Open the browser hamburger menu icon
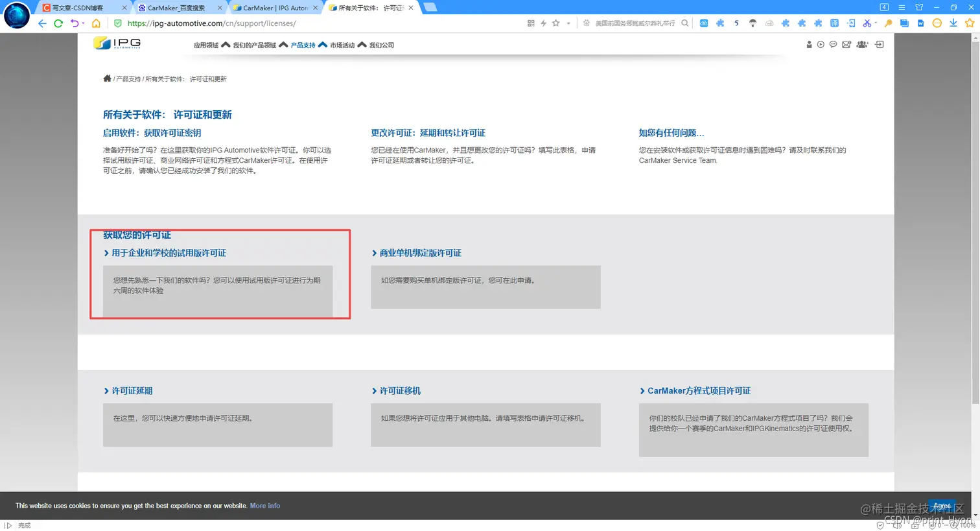 902,7
